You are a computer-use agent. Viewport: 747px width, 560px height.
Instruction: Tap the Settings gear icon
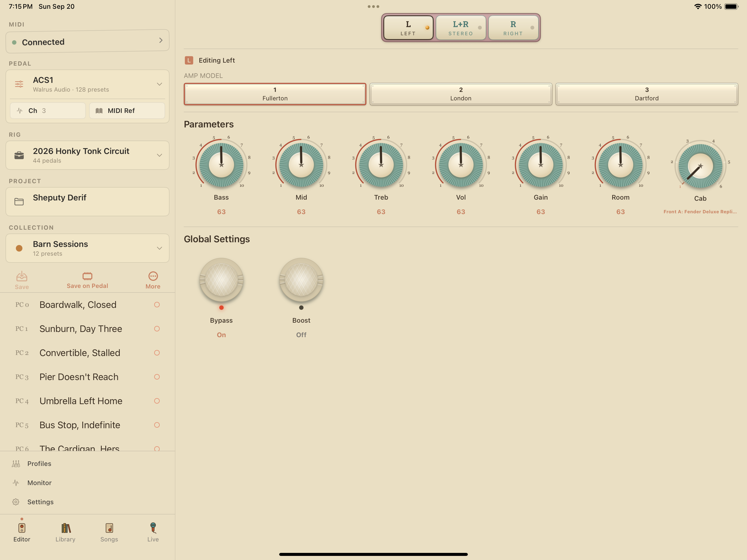click(x=16, y=502)
